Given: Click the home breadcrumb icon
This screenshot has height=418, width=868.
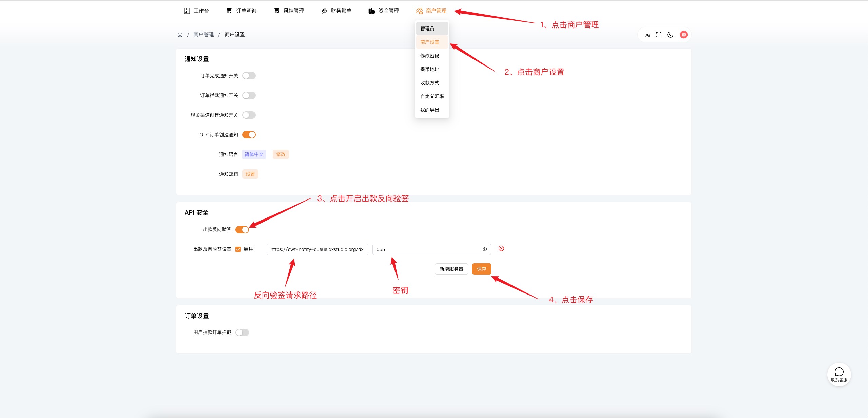Looking at the screenshot, I should click(x=180, y=35).
